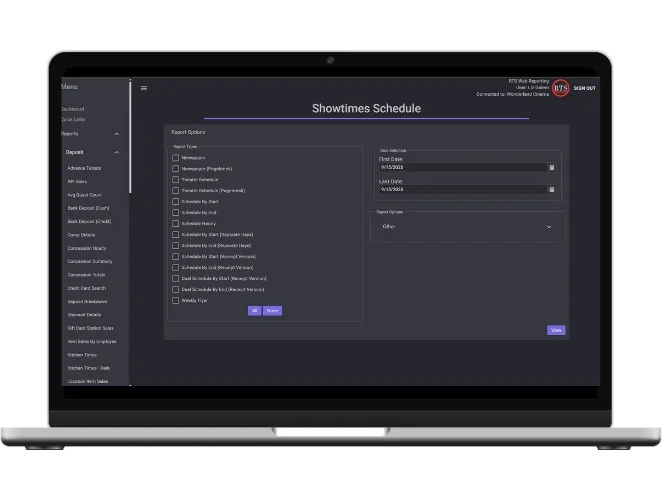
Task: Check the Schedule By Start option
Action: pos(176,201)
